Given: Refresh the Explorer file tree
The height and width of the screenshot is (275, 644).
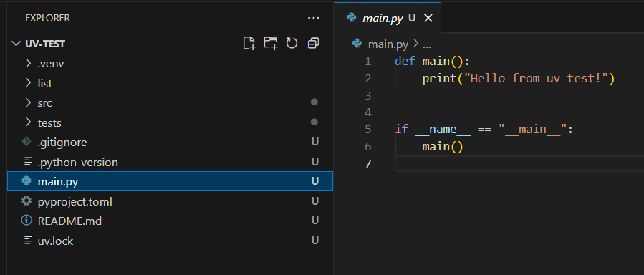Looking at the screenshot, I should point(292,43).
